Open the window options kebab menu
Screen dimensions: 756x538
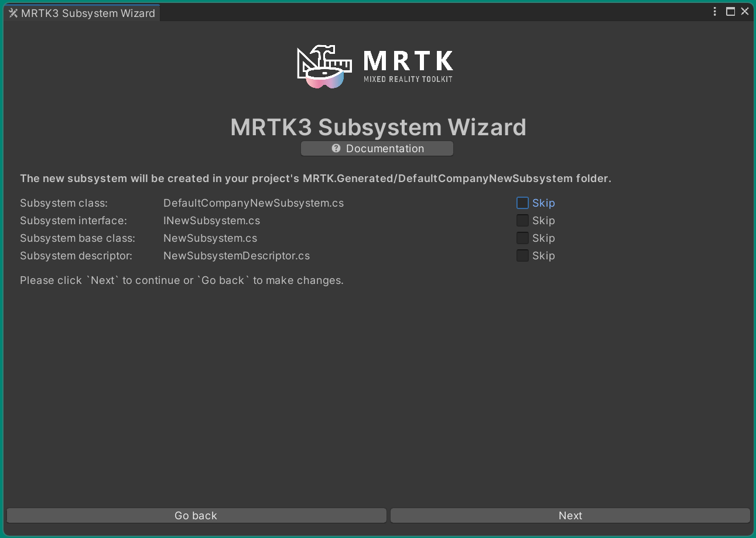point(715,12)
